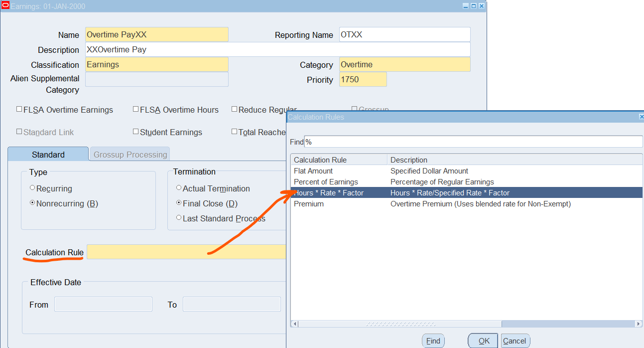The height and width of the screenshot is (348, 644).
Task: Select Flat Amount in the calculation rules list
Action: [313, 171]
